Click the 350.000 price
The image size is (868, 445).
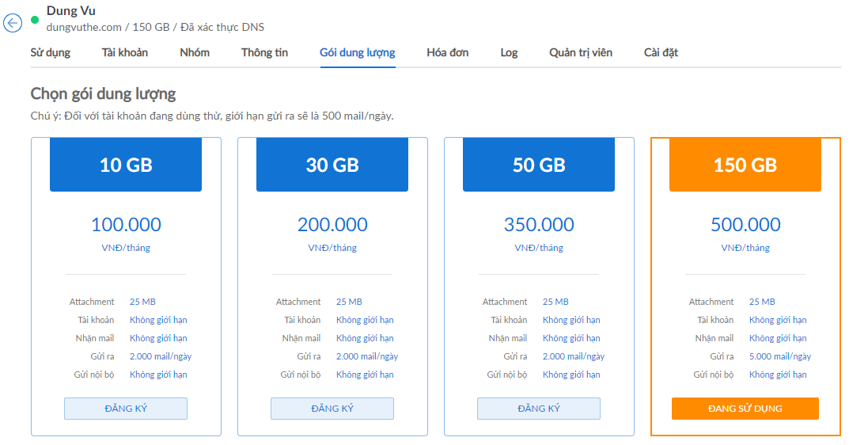coord(539,224)
